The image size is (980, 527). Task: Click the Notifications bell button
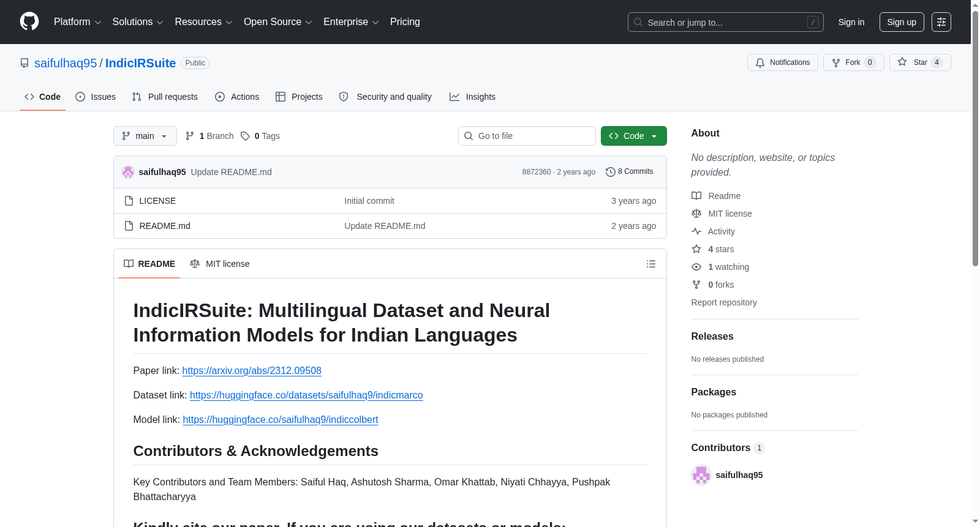click(x=783, y=62)
